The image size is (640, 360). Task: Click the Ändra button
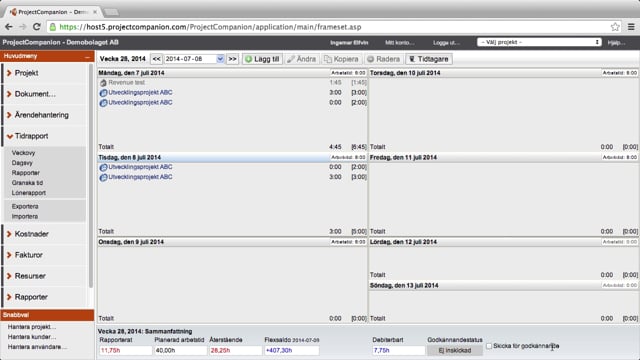pos(302,59)
